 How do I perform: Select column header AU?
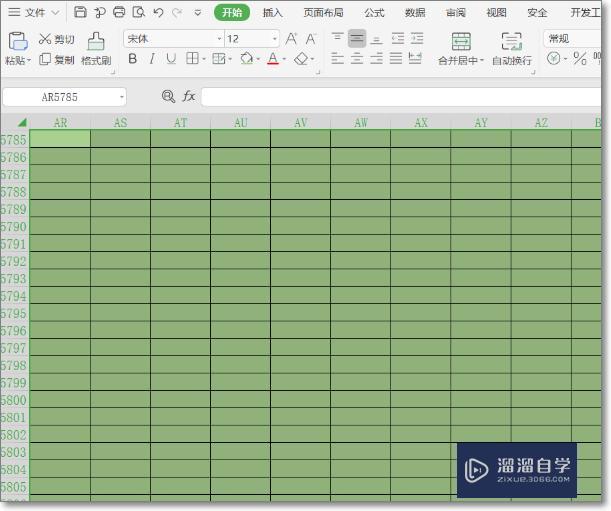click(x=241, y=123)
